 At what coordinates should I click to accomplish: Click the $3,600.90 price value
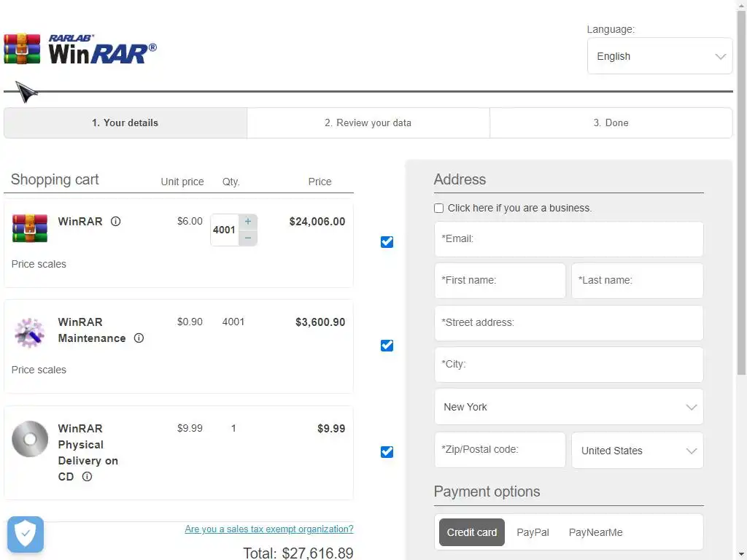tap(320, 322)
